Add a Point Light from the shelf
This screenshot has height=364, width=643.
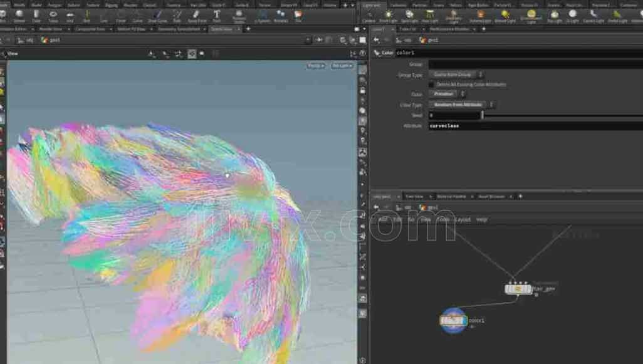pos(388,16)
